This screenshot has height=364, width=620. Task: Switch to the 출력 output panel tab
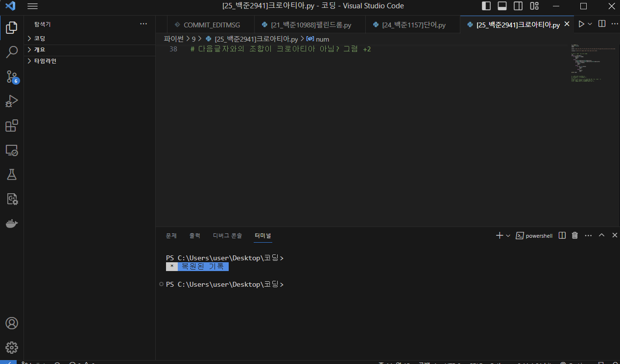(195, 235)
